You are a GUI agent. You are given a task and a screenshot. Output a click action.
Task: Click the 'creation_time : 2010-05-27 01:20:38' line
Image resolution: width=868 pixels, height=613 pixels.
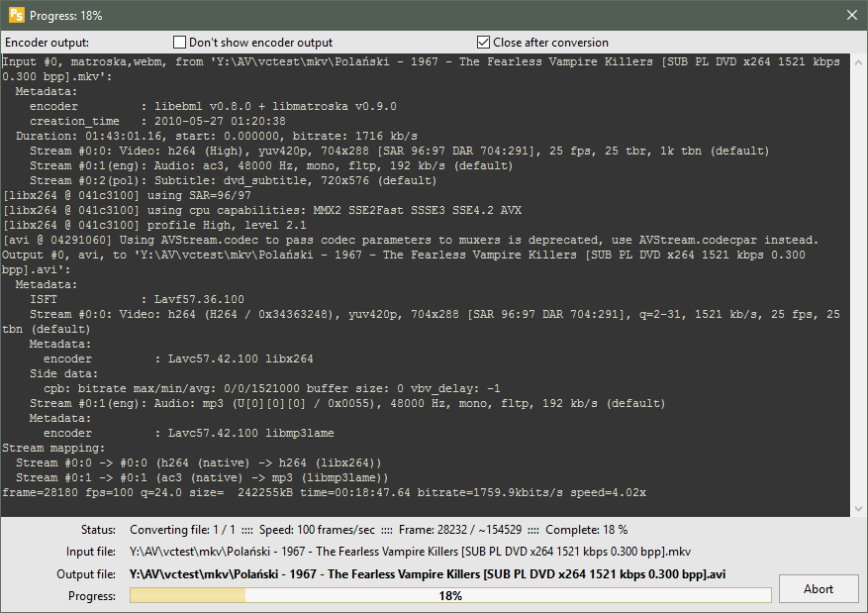coord(157,121)
